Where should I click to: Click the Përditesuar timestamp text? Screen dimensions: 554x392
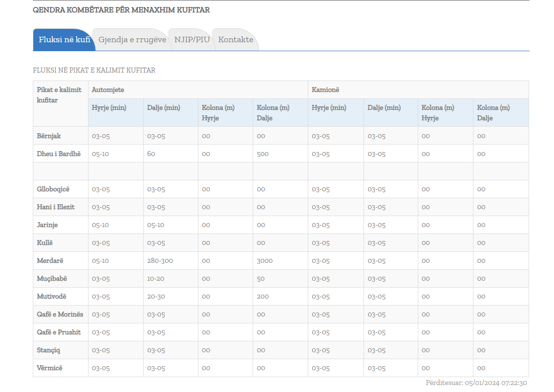(x=476, y=383)
